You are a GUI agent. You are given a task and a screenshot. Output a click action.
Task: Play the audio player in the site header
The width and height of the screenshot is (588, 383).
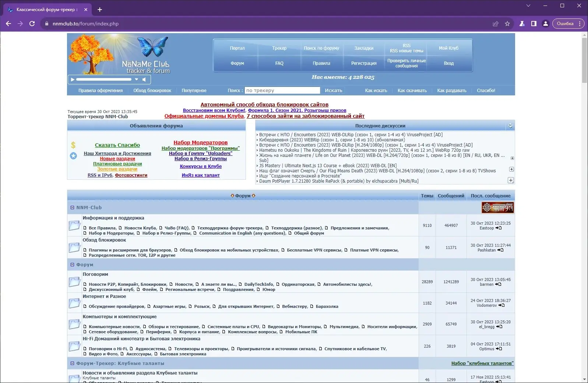(73, 80)
